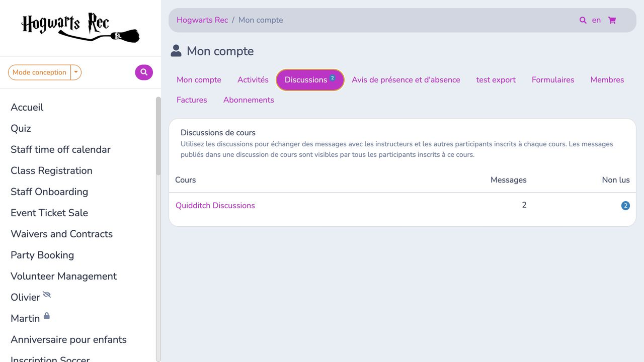Image resolution: width=644 pixels, height=362 pixels.
Task: Click the user icon beside Mon compte heading
Action: tap(176, 51)
